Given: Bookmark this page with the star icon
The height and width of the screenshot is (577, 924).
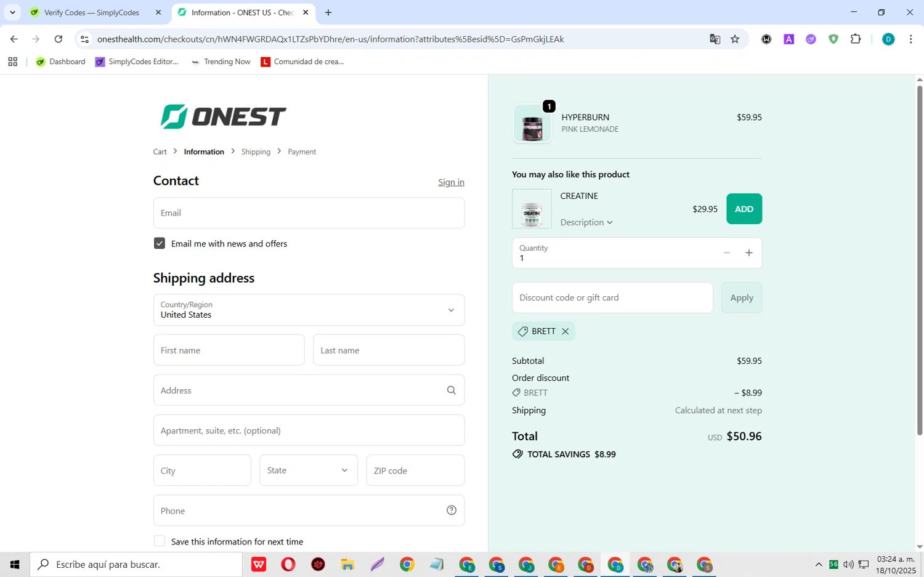Looking at the screenshot, I should (x=735, y=39).
